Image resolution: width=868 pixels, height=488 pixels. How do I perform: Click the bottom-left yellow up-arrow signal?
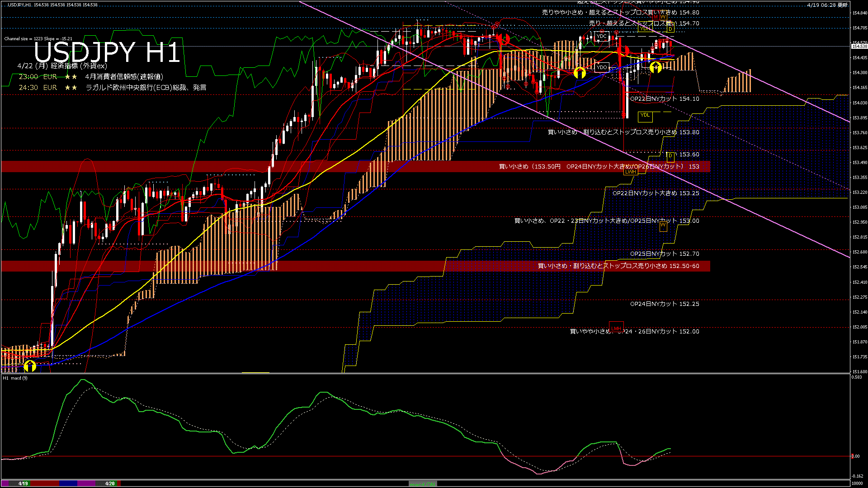[x=30, y=366]
